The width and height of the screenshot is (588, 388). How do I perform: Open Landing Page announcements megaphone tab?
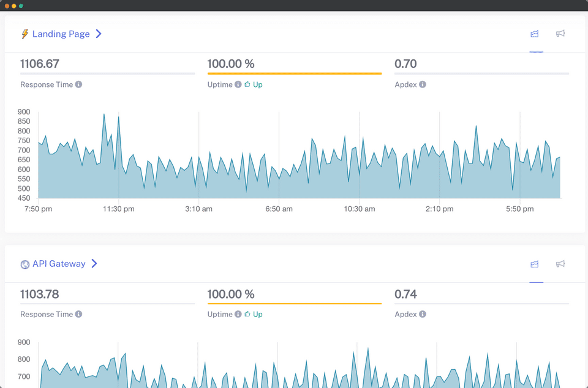point(560,34)
